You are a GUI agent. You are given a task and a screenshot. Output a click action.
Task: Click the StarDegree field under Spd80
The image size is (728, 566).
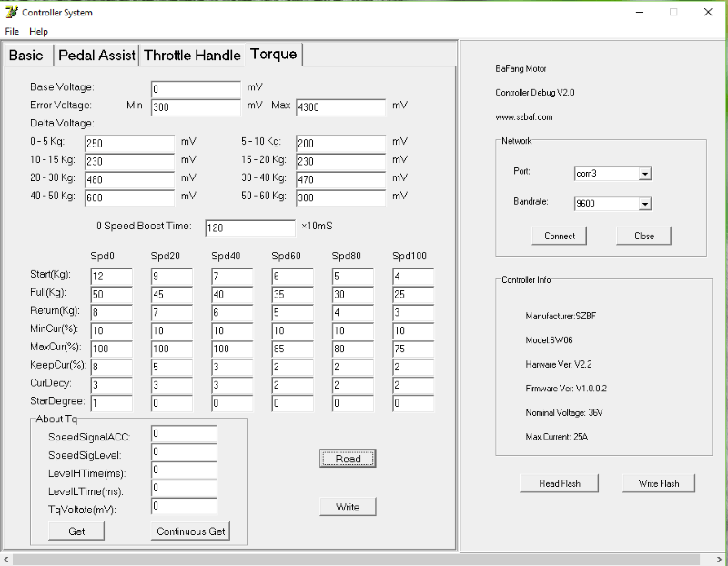point(353,403)
